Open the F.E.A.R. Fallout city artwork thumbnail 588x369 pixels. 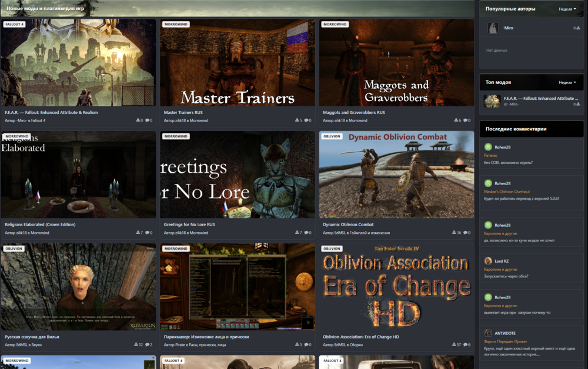[x=78, y=62]
